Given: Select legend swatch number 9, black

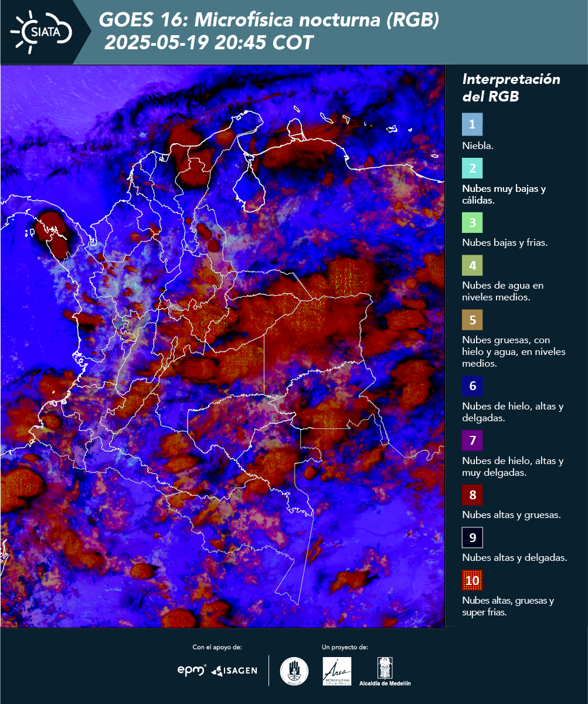Looking at the screenshot, I should pos(472,537).
